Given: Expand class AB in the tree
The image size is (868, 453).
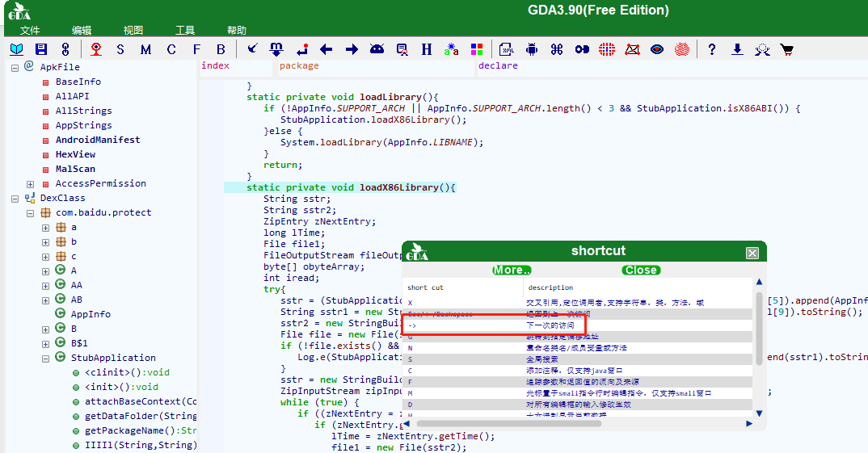Looking at the screenshot, I should coord(46,300).
